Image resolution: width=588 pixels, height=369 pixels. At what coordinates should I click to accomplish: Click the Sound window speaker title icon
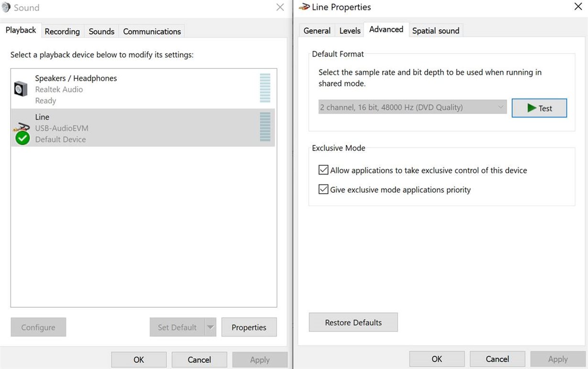click(x=6, y=8)
